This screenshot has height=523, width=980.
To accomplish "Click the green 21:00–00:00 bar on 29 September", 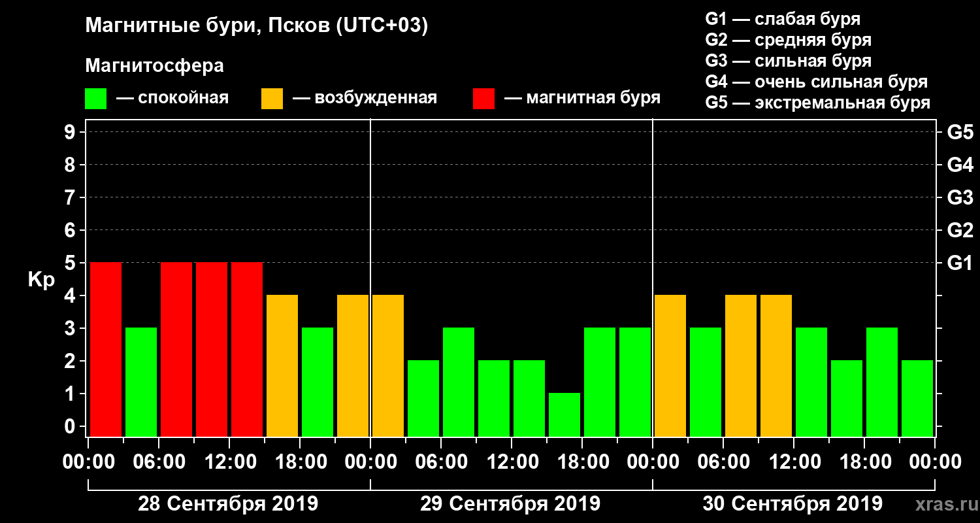I will [635, 382].
